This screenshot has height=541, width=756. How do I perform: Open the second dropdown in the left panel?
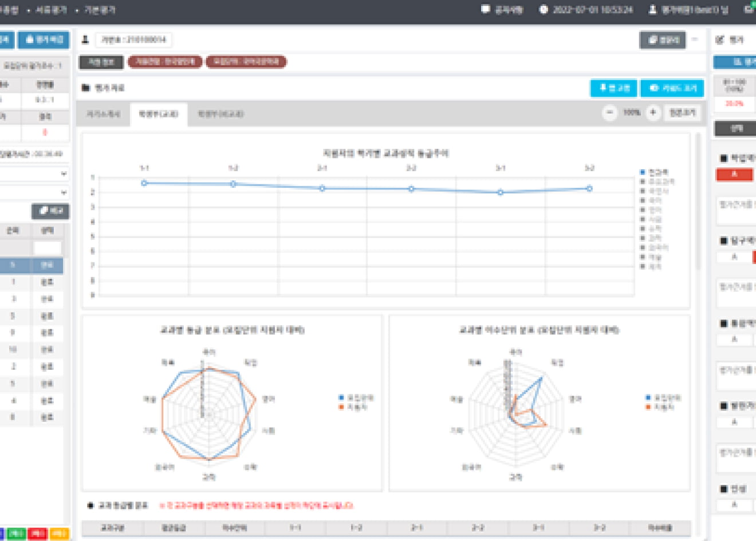pyautogui.click(x=34, y=192)
